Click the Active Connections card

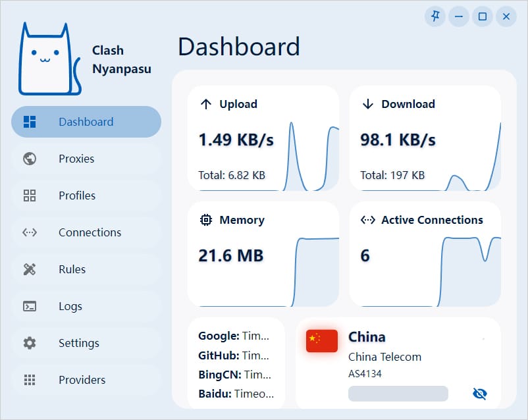tap(425, 254)
